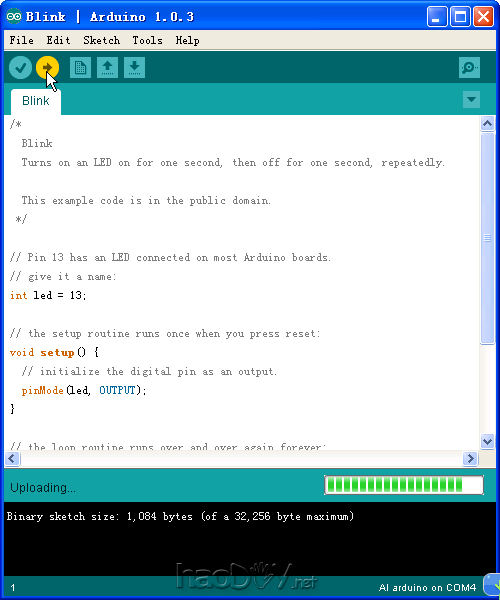Click the horizontal scroll right arrow
Screen dimensions: 500x600
click(x=470, y=458)
